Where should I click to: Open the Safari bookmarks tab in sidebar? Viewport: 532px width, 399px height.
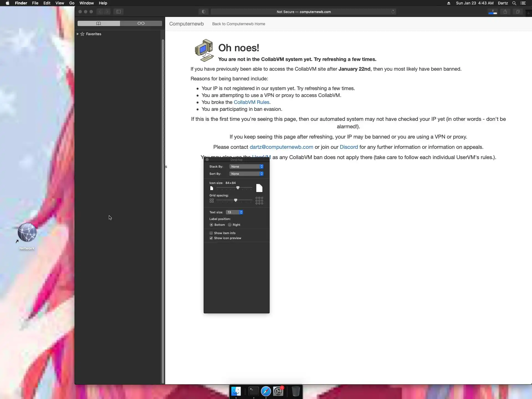click(x=99, y=23)
